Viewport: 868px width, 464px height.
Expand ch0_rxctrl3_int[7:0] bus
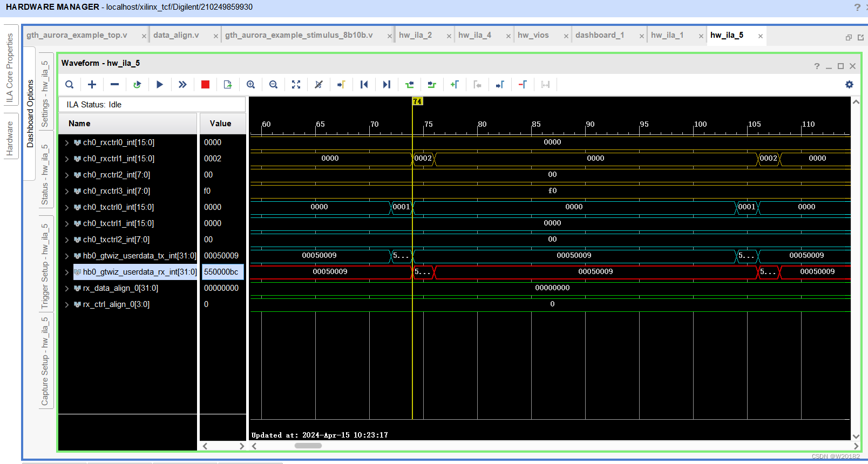click(67, 192)
